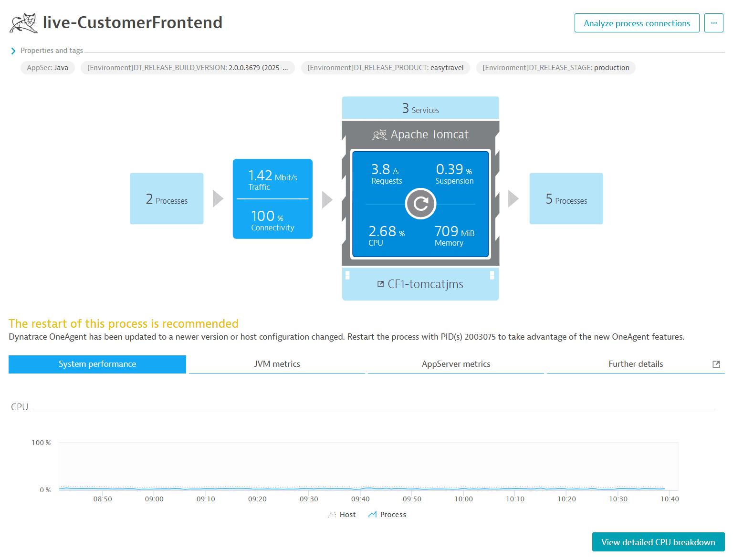Open the 3 Services tile
Viewport: 733px width, 560px height.
(420, 108)
